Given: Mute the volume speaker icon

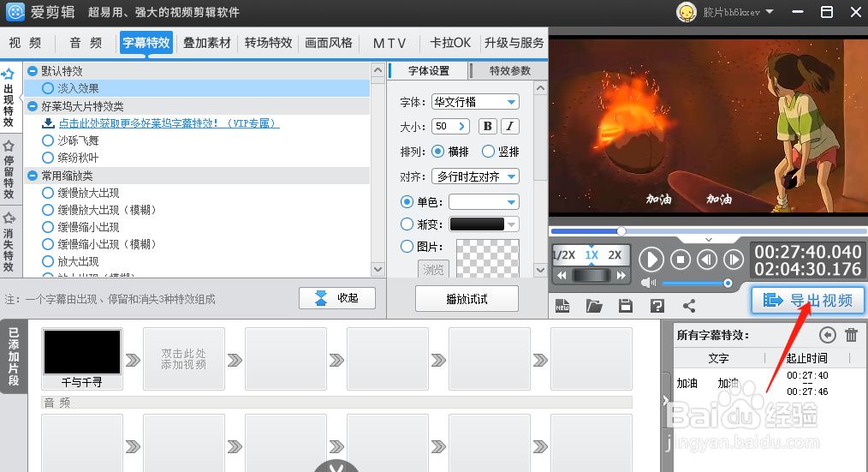Looking at the screenshot, I should point(648,283).
